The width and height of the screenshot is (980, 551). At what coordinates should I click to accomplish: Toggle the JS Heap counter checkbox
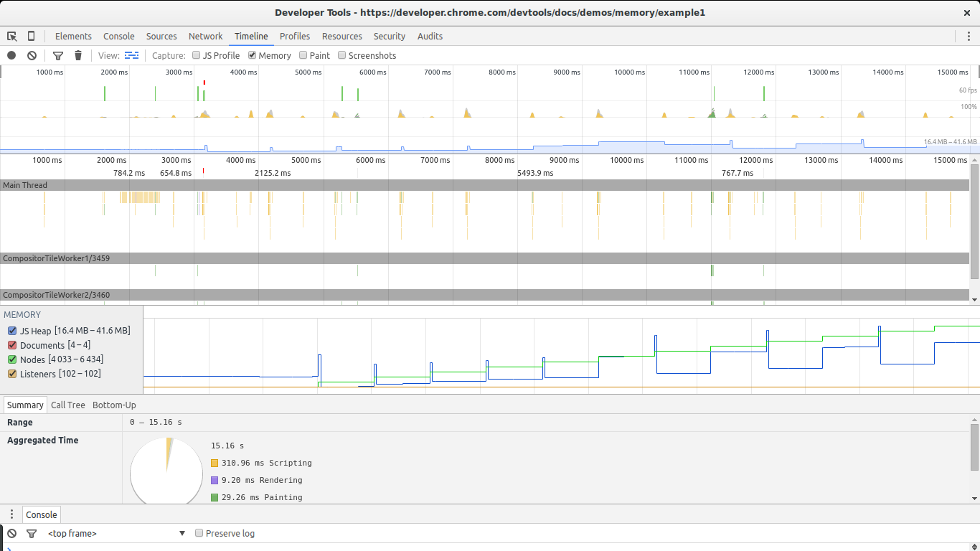pos(12,331)
